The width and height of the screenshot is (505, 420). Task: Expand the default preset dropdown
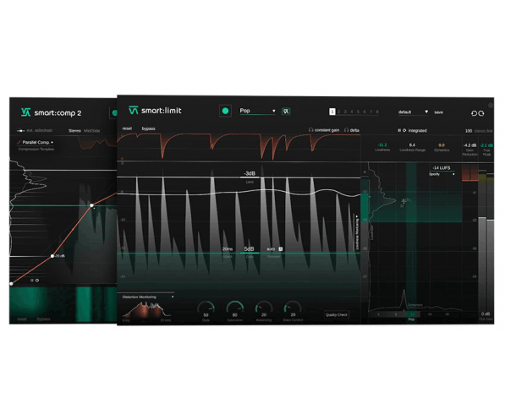click(x=413, y=112)
